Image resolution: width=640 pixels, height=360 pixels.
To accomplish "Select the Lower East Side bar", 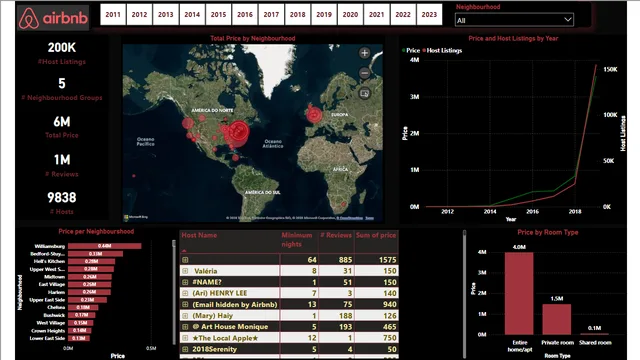I will tap(79, 338).
